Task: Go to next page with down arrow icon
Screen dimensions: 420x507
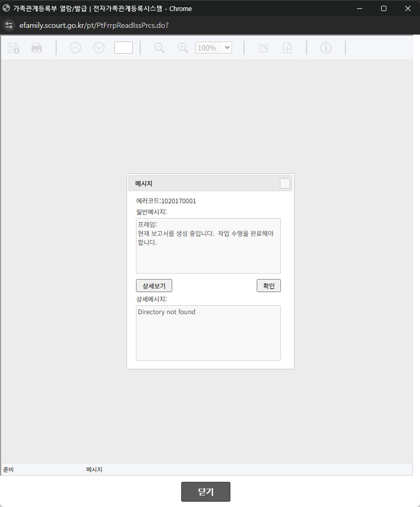Action: (x=99, y=48)
